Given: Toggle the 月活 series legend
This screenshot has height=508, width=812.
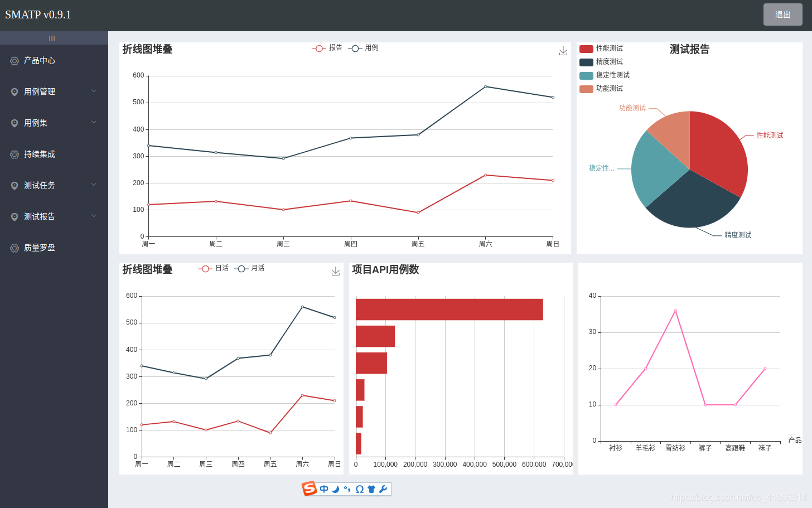Looking at the screenshot, I should point(250,268).
